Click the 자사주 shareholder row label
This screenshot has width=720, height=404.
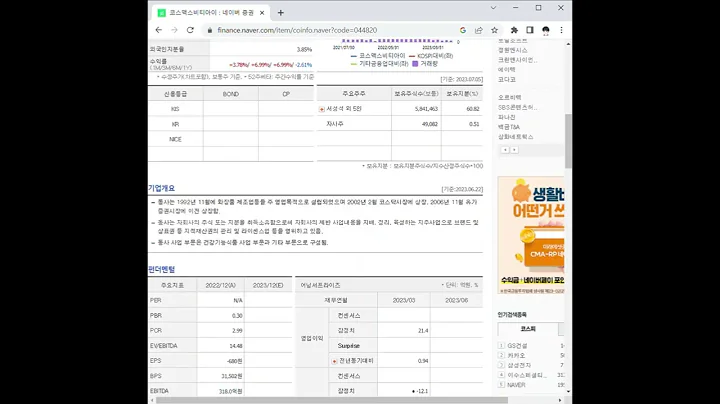point(335,124)
